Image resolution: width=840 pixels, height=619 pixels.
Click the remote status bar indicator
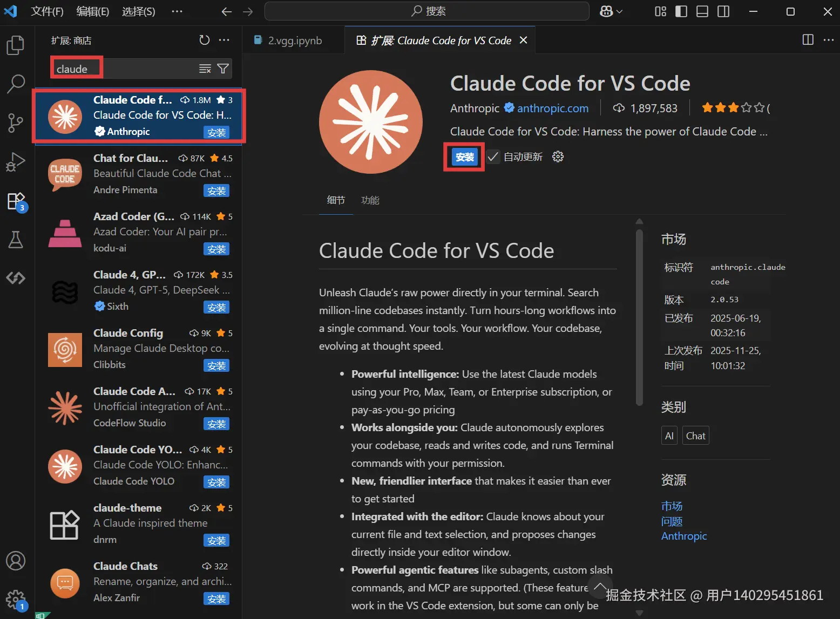coord(42,615)
